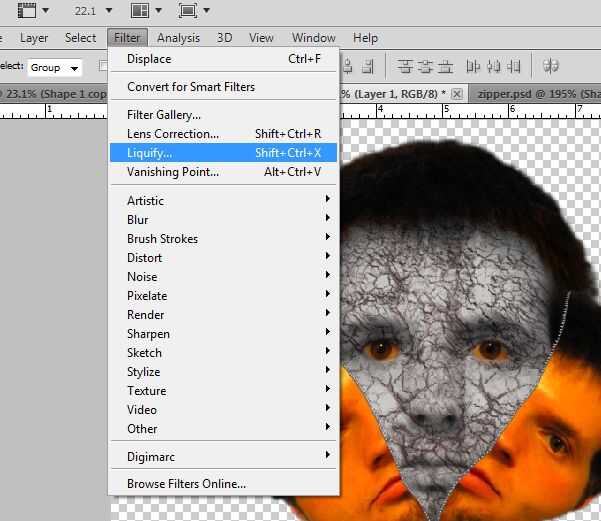The height and width of the screenshot is (521, 601).
Task: Click the Auto-Align Layers icon
Action: (x=551, y=66)
